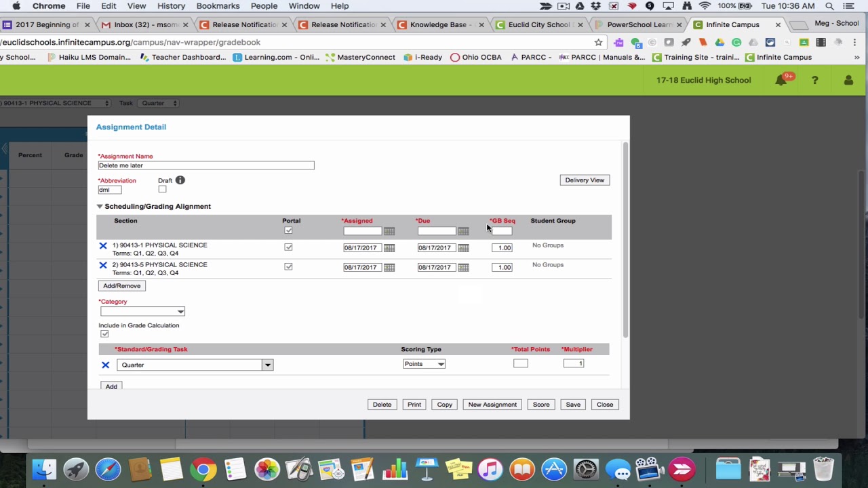Click the Total Points field
The width and height of the screenshot is (868, 488).
pyautogui.click(x=521, y=364)
